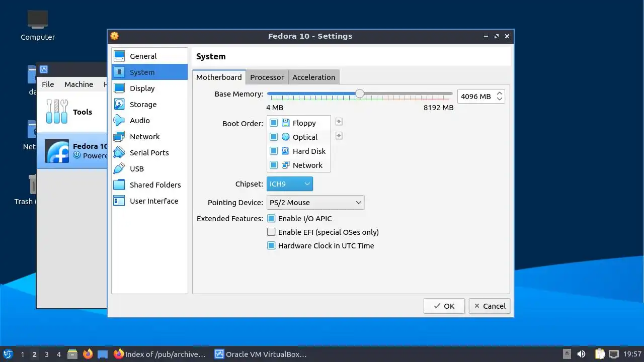The width and height of the screenshot is (644, 362).
Task: Click the Tools icon in VirtualBox Manager
Action: click(57, 112)
